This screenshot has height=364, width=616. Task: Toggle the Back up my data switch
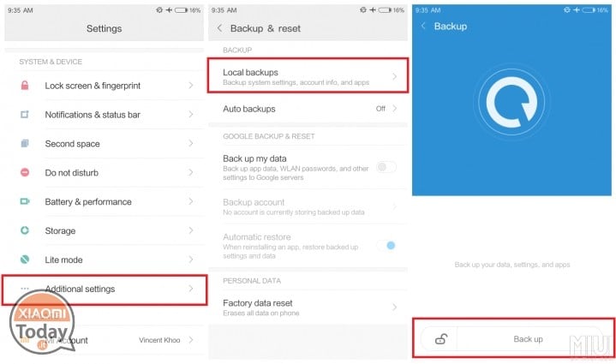[386, 167]
